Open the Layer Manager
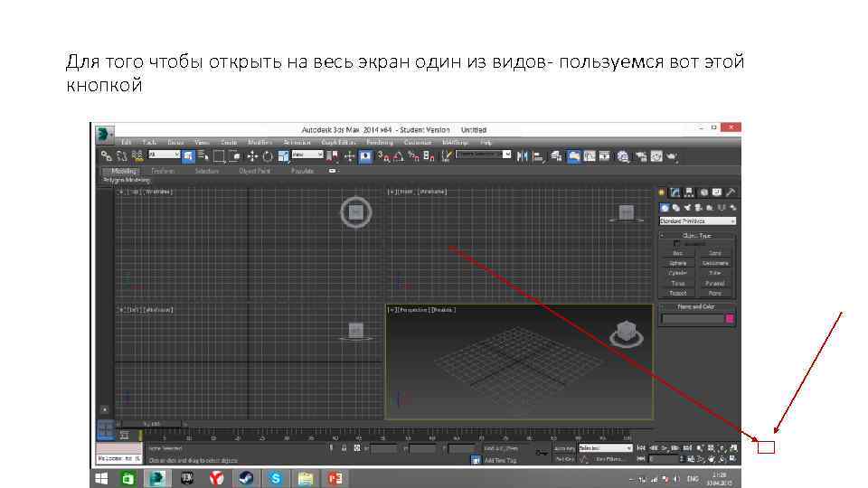Viewport: 868px width, 488px height. [556, 156]
